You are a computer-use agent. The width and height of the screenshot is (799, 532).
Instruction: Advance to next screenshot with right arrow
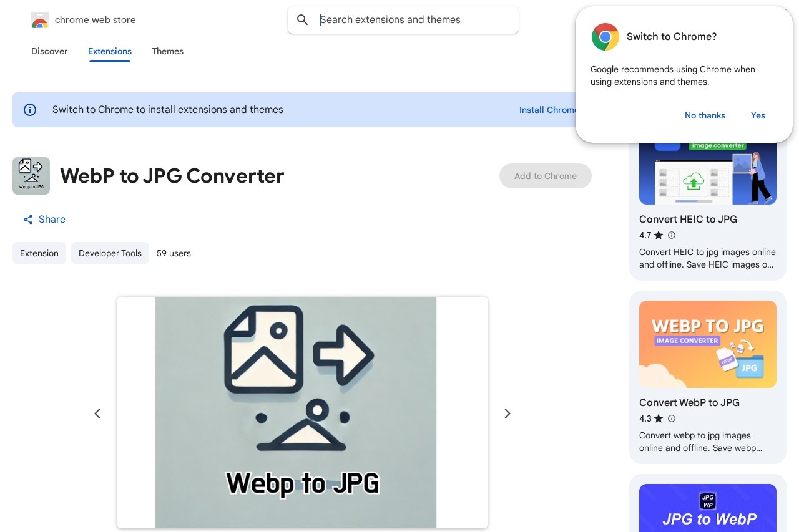[507, 414]
